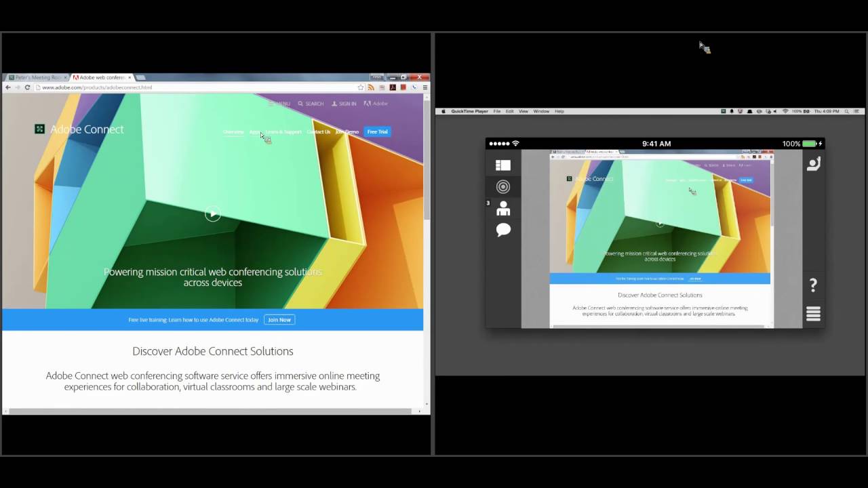
Task: Open the QuickTime Edit menu
Action: [x=509, y=111]
